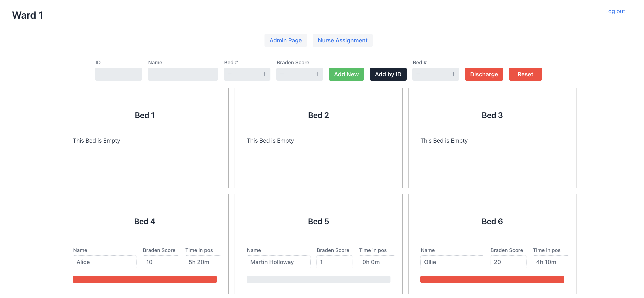Screen dimensions: 644x298
Task: Click the Discharge patient button
Action: tap(484, 74)
